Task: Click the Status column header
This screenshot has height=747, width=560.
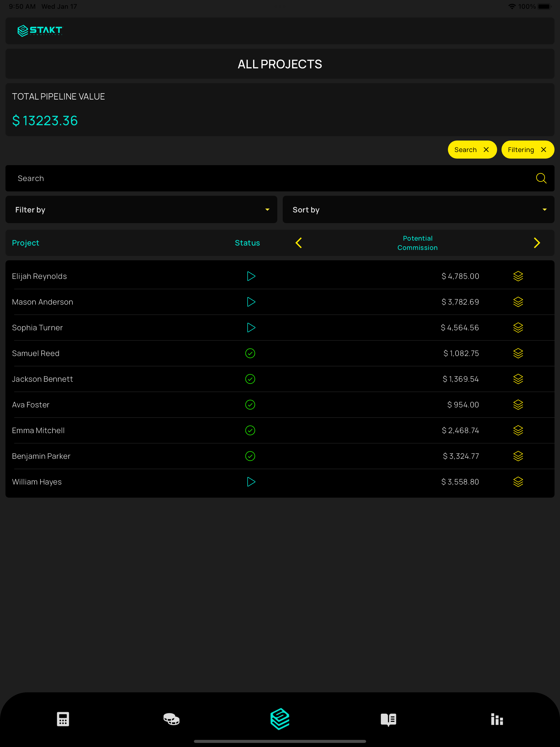Action: pos(247,243)
